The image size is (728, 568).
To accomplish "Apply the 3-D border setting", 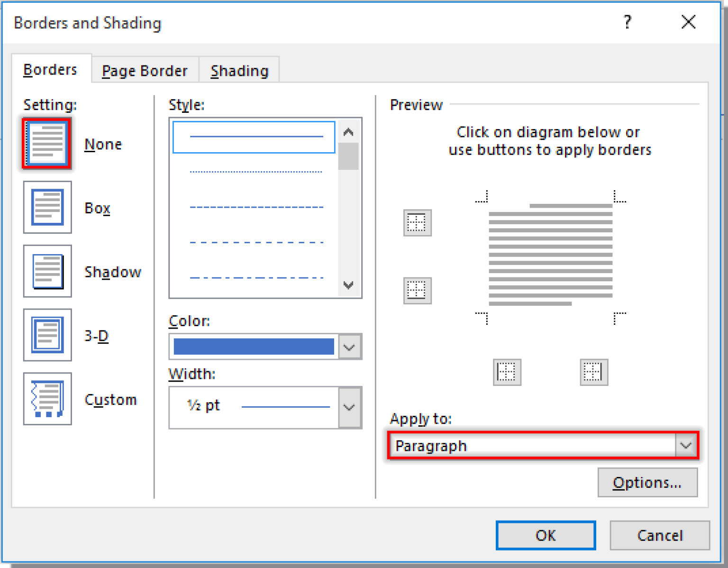I will pos(47,335).
